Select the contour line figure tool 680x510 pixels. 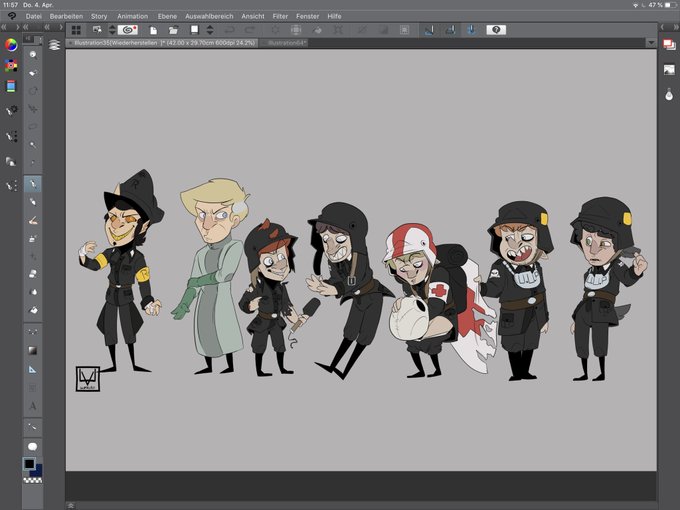[33, 332]
